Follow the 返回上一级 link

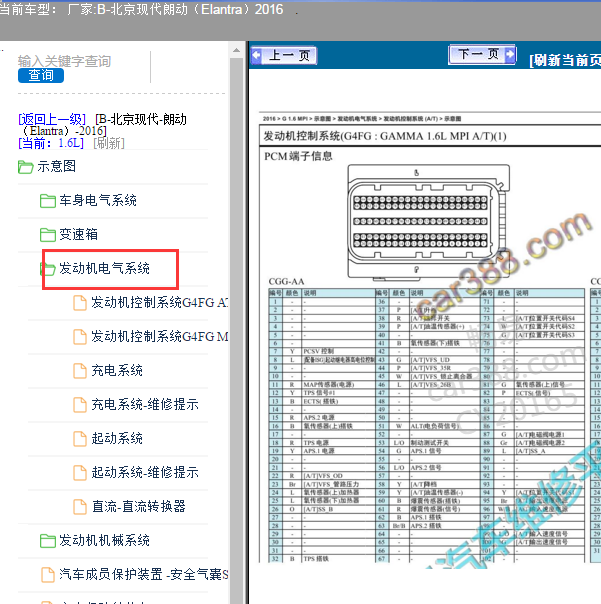(x=52, y=119)
